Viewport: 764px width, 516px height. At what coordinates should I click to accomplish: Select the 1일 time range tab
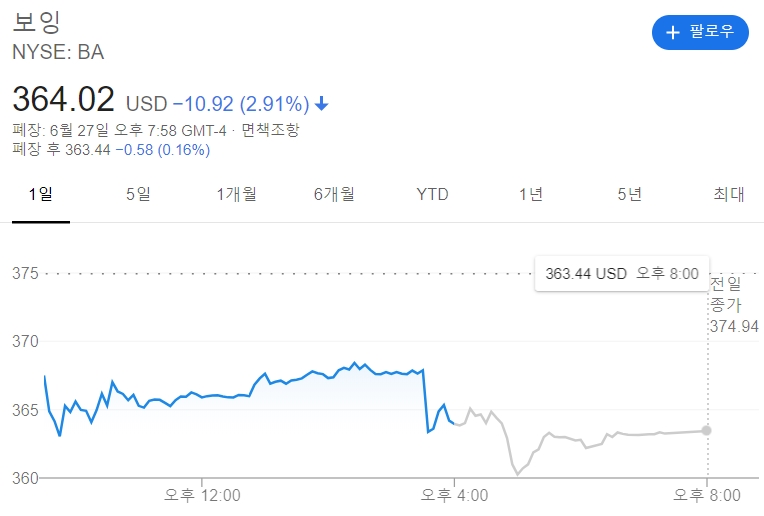[40, 194]
